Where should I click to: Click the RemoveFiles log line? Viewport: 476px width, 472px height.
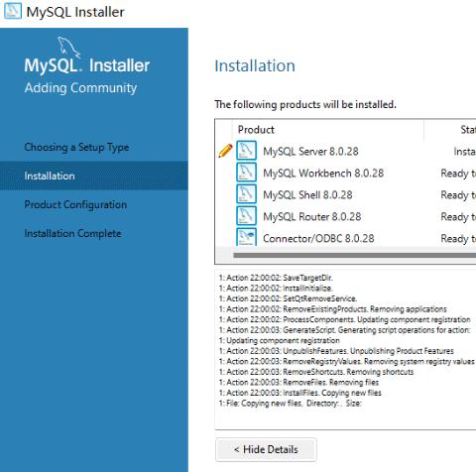pos(298,383)
